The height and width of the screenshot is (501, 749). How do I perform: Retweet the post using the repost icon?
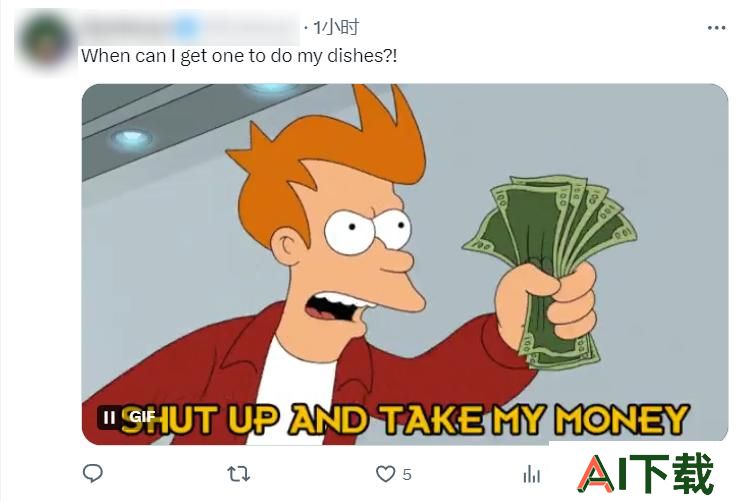click(238, 474)
